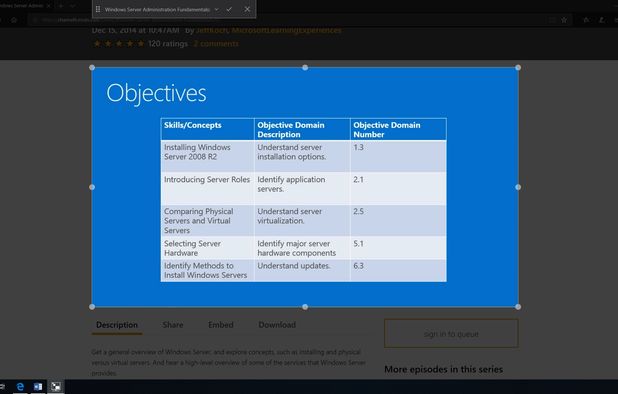Click the 1.3 domain number cell
This screenshot has width=618, height=394.
(398, 156)
